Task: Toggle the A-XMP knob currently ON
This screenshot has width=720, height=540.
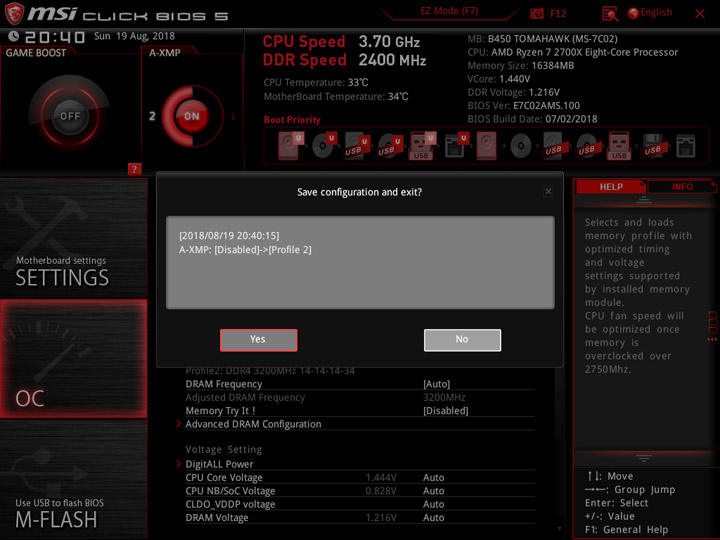Action: (x=191, y=116)
